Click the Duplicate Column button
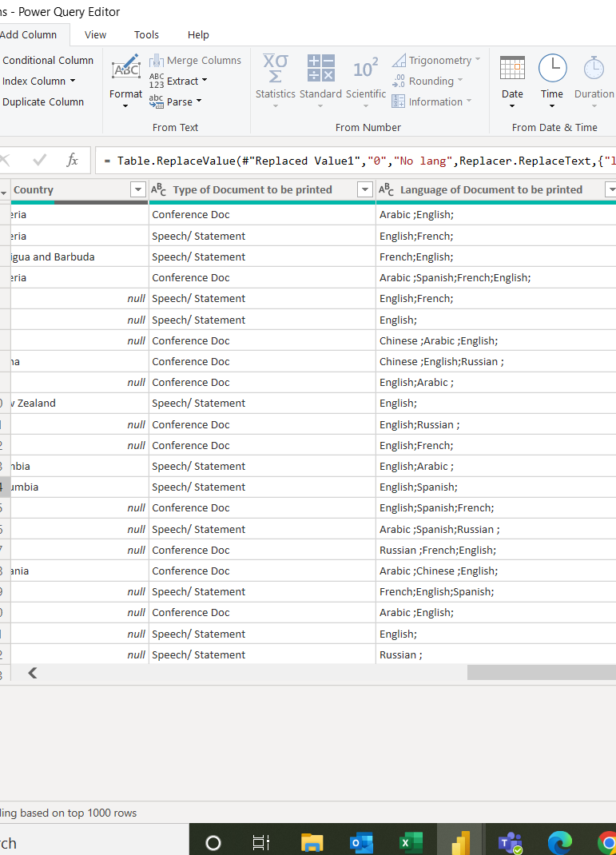 point(42,102)
